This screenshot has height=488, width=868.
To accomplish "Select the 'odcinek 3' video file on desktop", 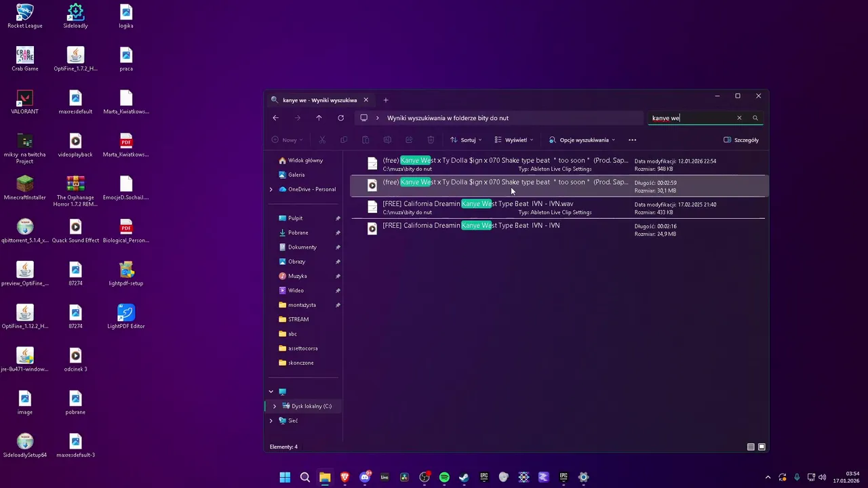I will (75, 360).
